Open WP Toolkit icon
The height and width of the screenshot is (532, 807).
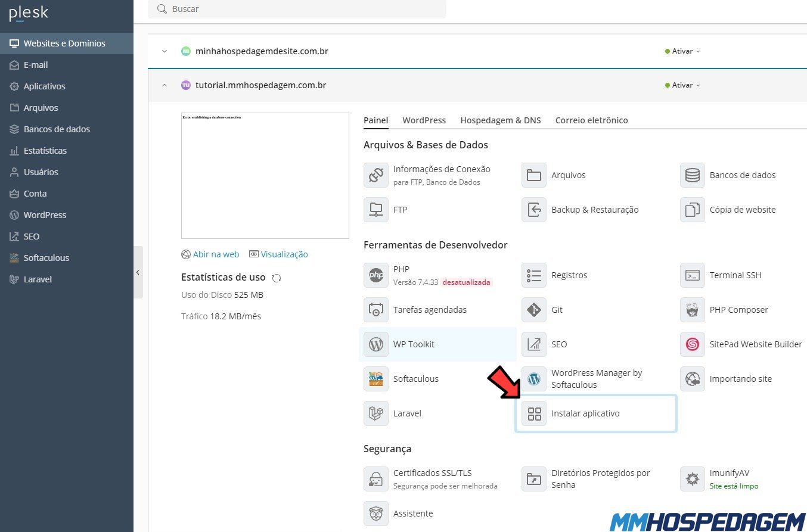(375, 344)
